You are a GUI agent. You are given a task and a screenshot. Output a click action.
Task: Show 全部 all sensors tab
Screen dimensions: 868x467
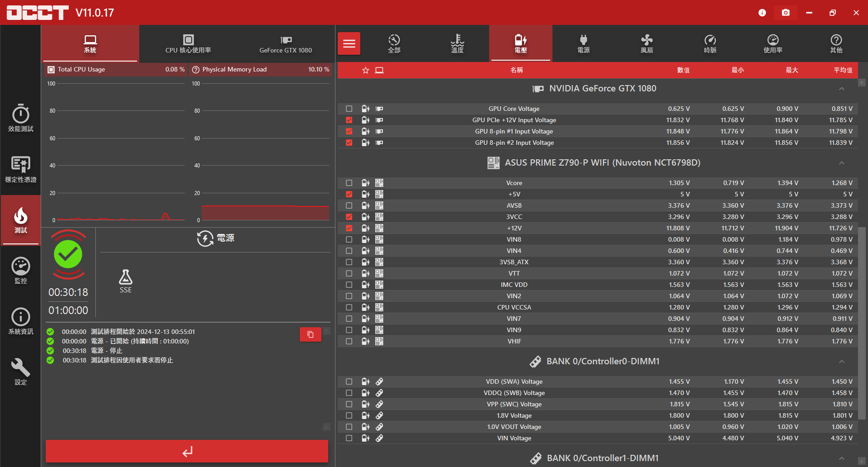tap(394, 43)
